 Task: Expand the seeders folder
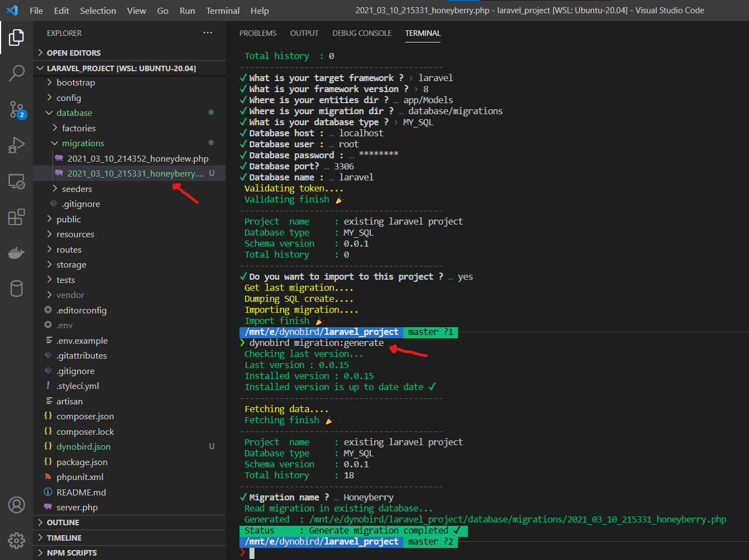point(129,189)
